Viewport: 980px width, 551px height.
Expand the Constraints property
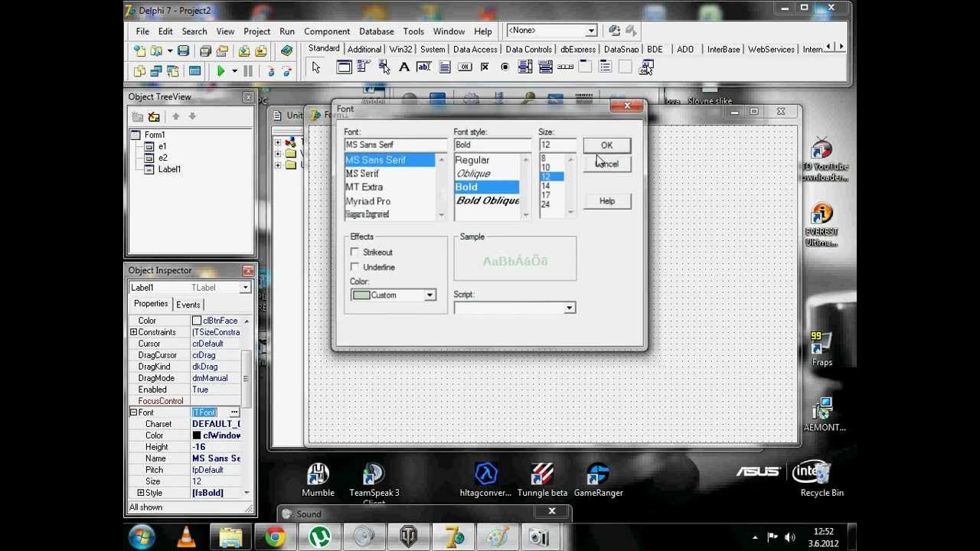pos(133,332)
